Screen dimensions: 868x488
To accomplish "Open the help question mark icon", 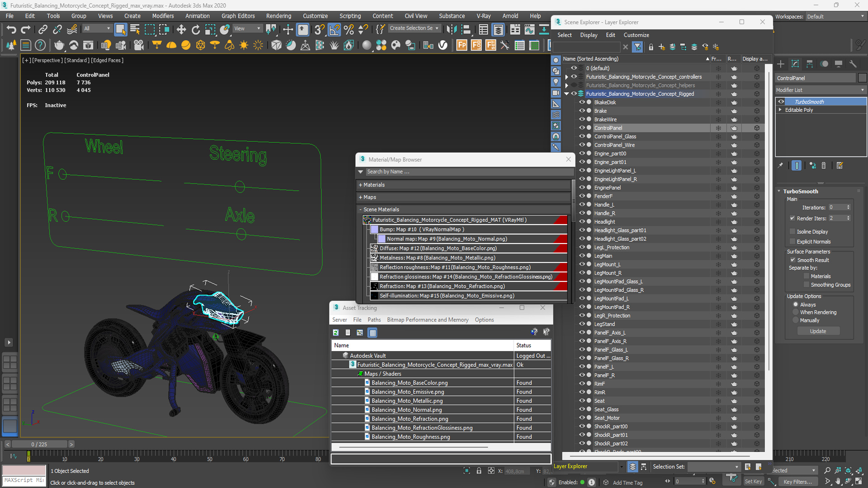I will click(40, 45).
